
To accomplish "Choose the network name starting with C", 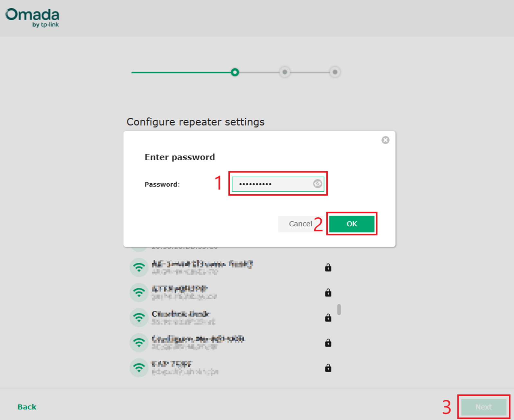I will click(181, 314).
